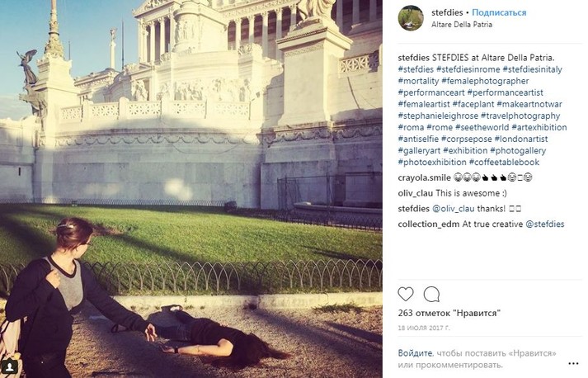Open #performanceart hashtag

click(x=431, y=92)
